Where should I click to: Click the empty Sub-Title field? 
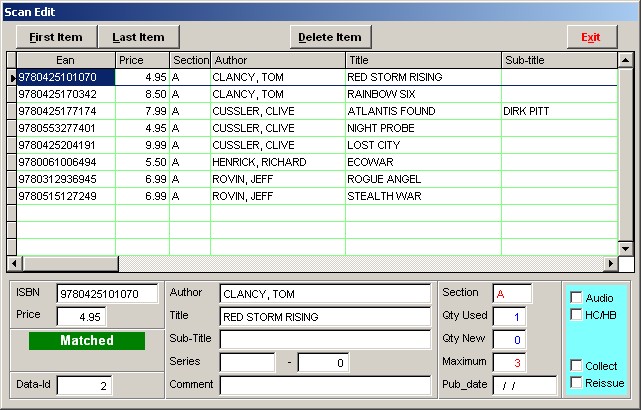pos(325,339)
